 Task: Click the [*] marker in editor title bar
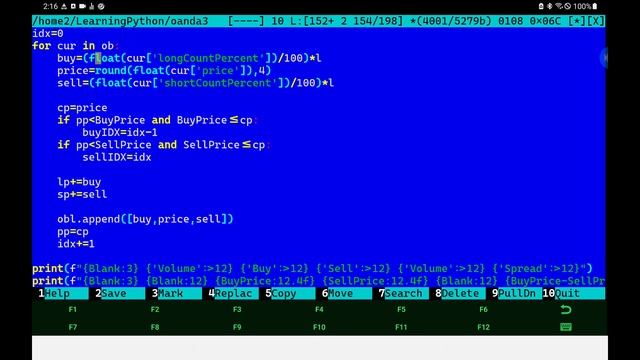[x=577, y=21]
